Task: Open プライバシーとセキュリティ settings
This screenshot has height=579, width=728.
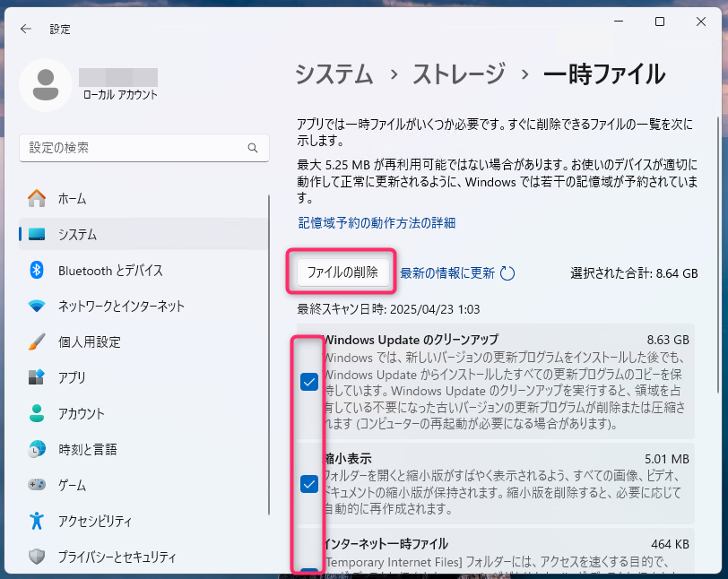Action: click(143, 557)
